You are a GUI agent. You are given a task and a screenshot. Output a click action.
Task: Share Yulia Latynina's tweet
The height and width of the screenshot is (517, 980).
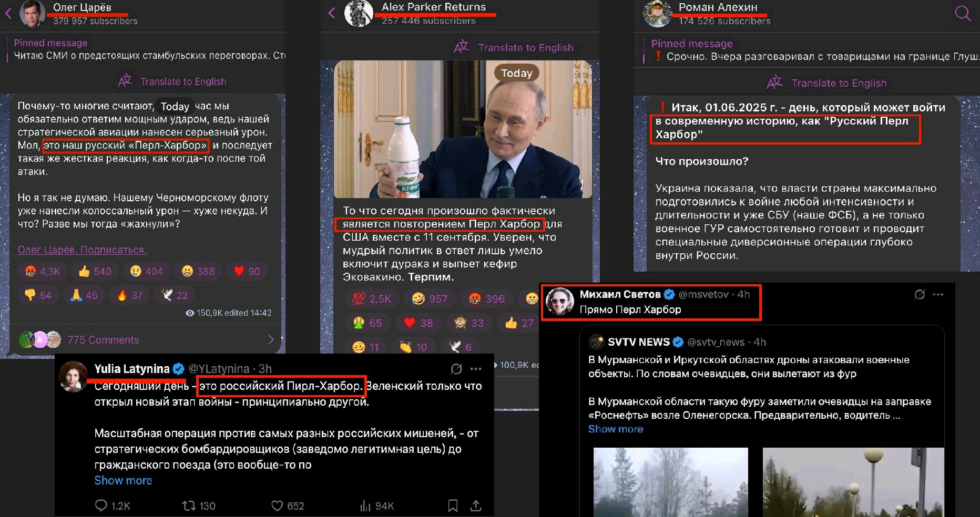point(476,505)
